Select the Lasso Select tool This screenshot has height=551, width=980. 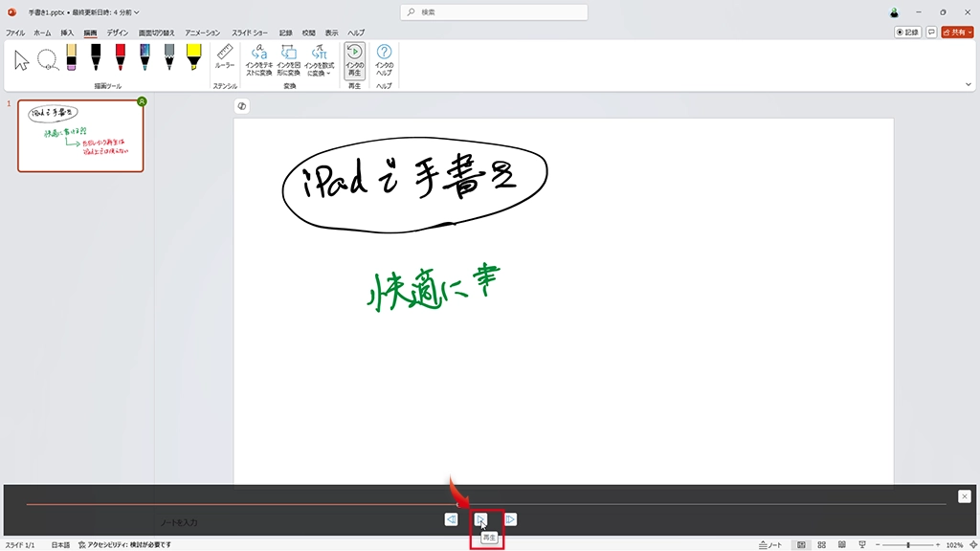click(x=48, y=60)
